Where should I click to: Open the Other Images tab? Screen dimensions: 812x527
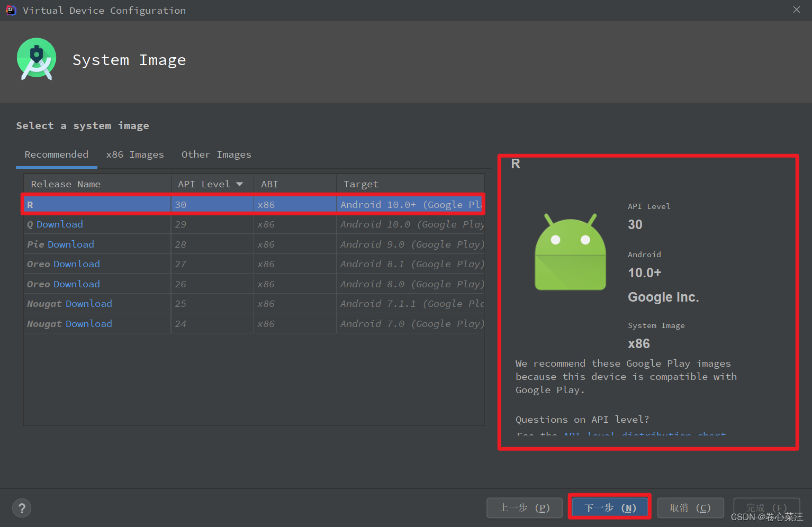click(x=216, y=155)
